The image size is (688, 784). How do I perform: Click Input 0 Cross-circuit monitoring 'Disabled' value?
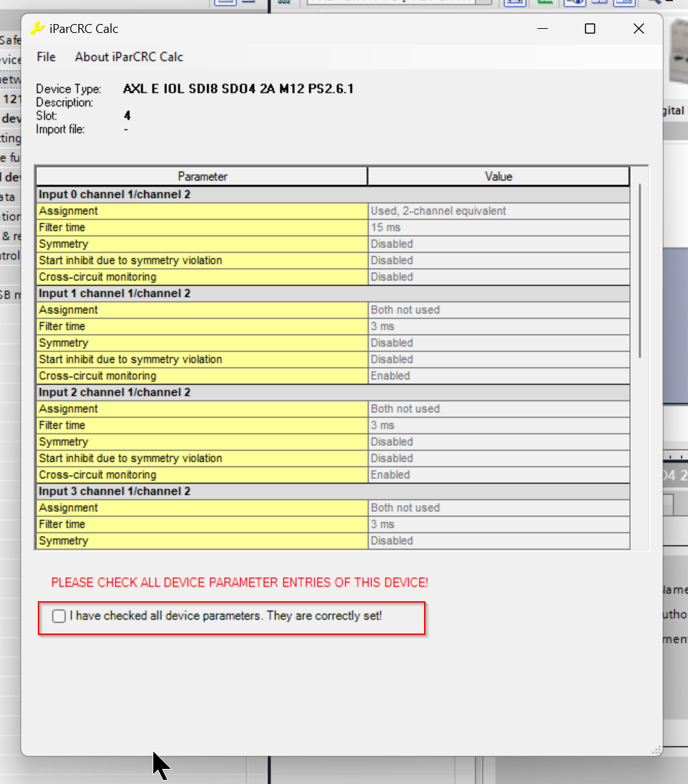[498, 277]
